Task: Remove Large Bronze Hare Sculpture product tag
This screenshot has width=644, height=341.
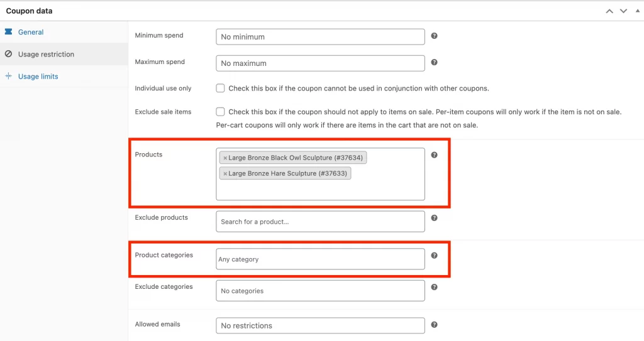Action: point(225,174)
